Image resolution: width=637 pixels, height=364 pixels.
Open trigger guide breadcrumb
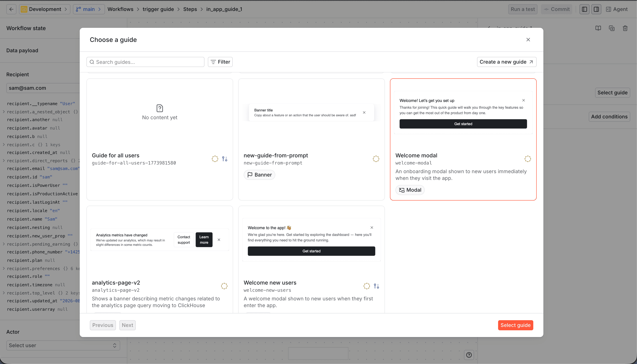point(158,9)
